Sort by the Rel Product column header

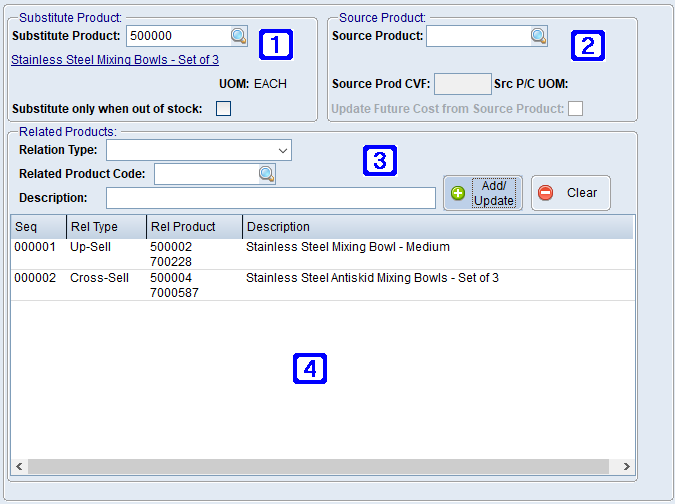pyautogui.click(x=194, y=227)
